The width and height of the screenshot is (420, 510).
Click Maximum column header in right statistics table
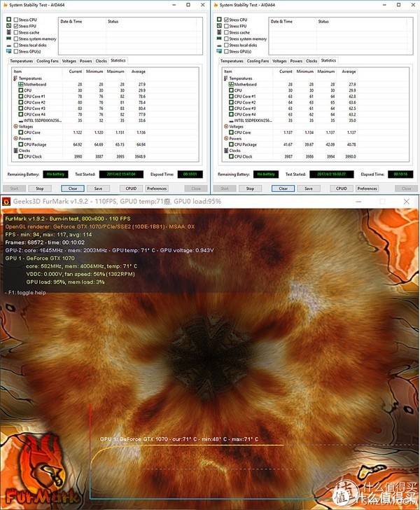coord(326,71)
